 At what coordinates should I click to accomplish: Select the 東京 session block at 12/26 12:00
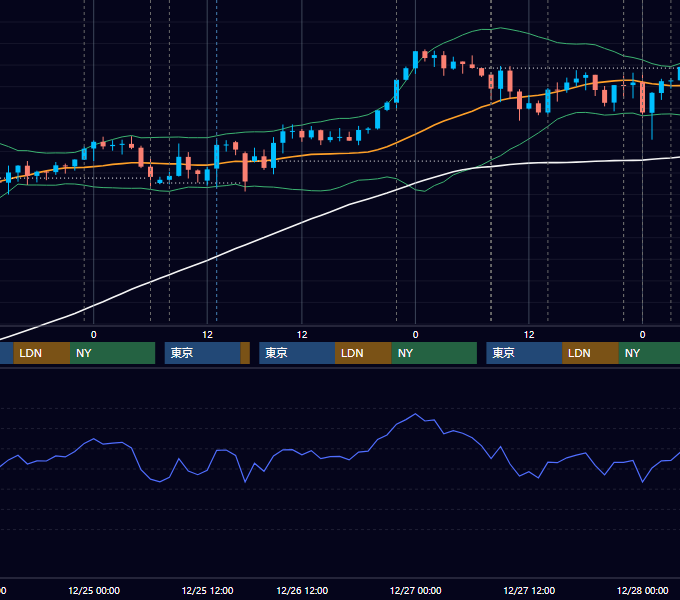(x=297, y=353)
